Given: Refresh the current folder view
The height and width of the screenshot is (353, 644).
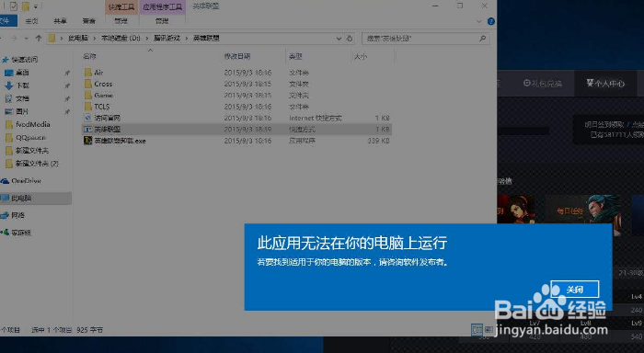Looking at the screenshot, I should [350, 39].
